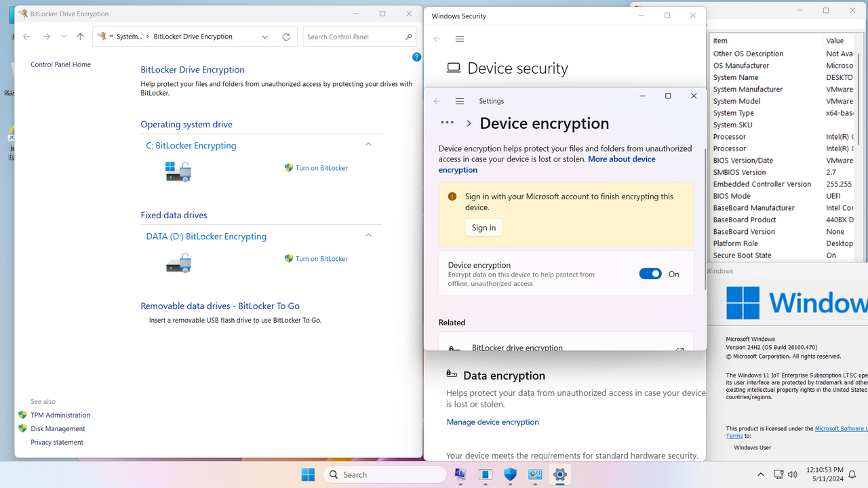Open Settings gear taskbar icon

pos(559,474)
